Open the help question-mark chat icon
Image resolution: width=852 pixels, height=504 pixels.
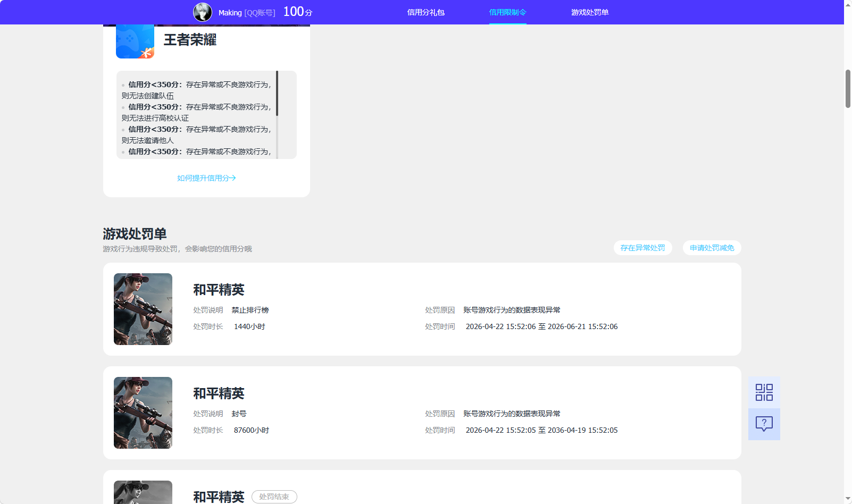tap(764, 424)
